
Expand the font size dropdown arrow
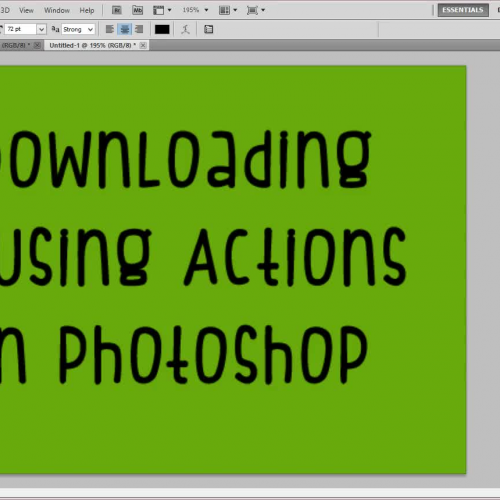(x=41, y=29)
